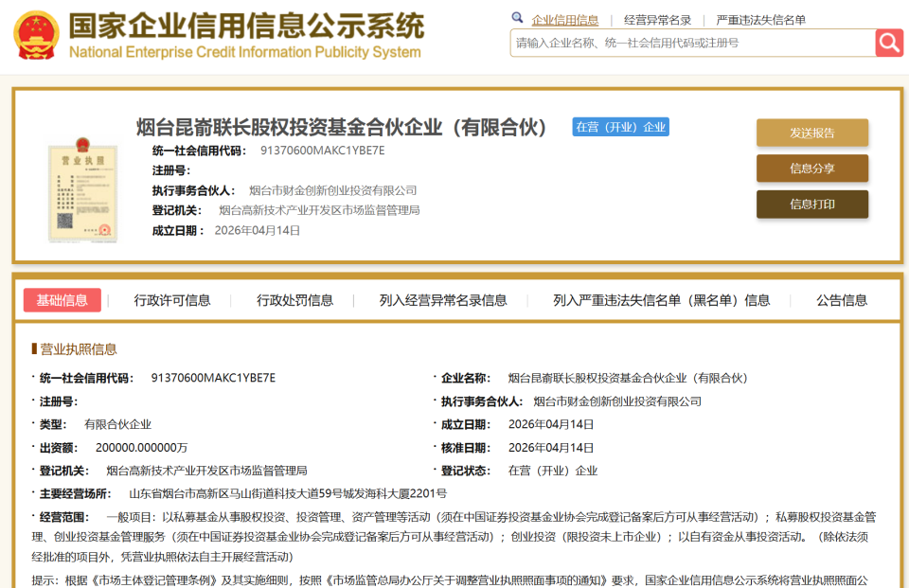The width and height of the screenshot is (909, 588).
Task: Select 经营异常名录 search category
Action: click(657, 20)
